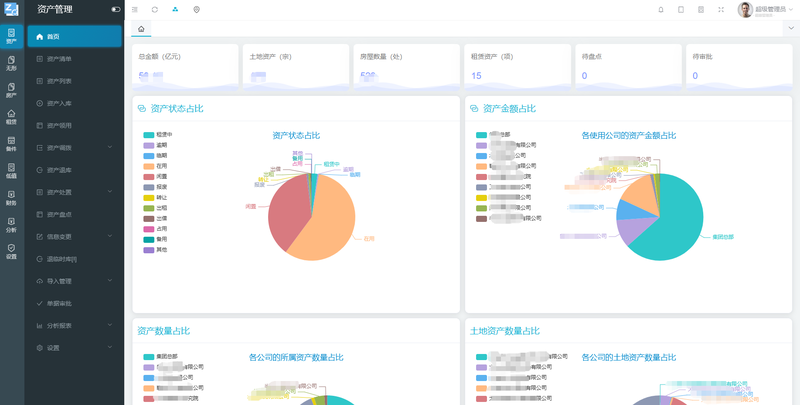Toggle 在用 legend item
Screen dimensions: 800x405
[155, 166]
